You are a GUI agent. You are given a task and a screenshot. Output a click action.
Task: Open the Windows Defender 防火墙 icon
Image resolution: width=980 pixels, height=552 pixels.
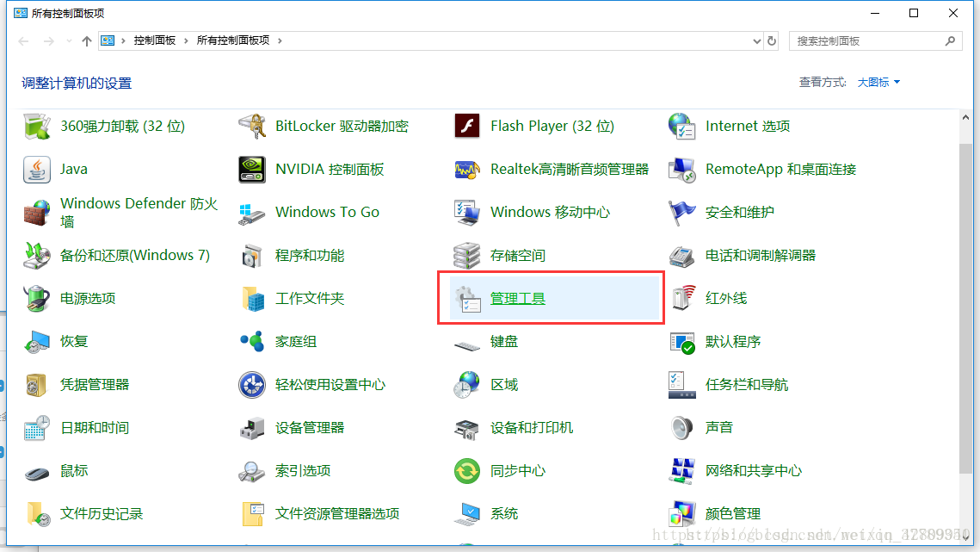tap(37, 213)
